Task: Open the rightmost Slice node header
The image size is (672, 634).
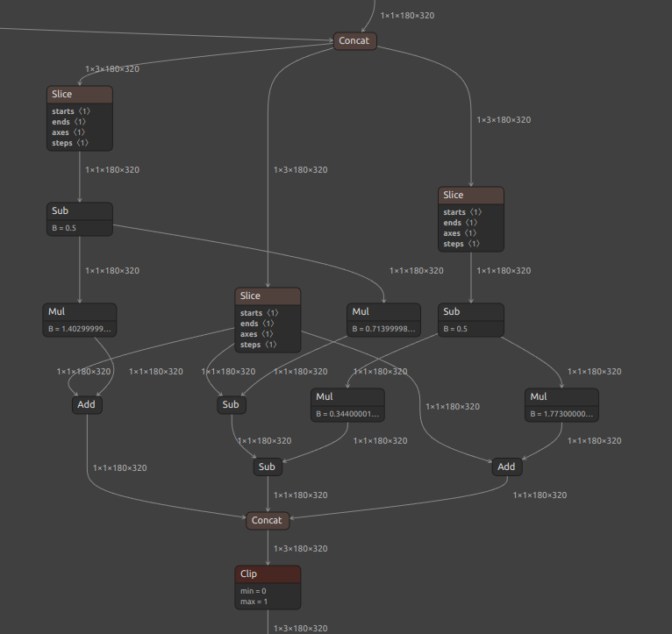Action: (471, 196)
